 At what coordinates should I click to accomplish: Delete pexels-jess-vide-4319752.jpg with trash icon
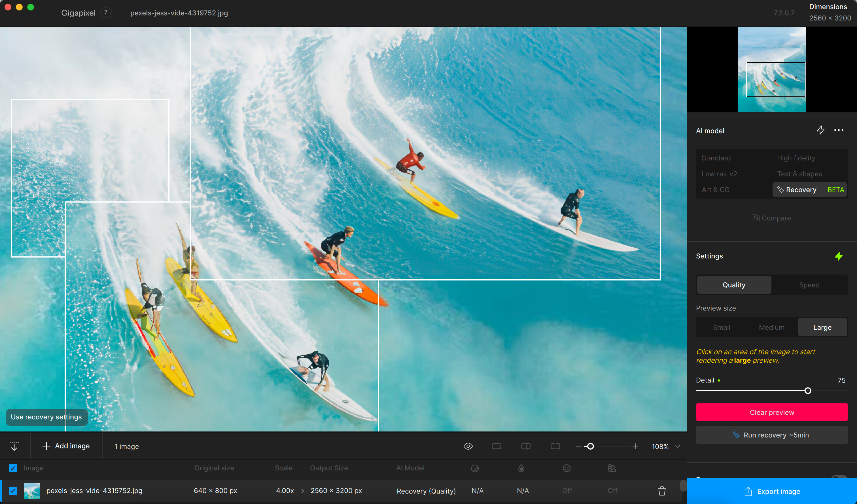662,491
